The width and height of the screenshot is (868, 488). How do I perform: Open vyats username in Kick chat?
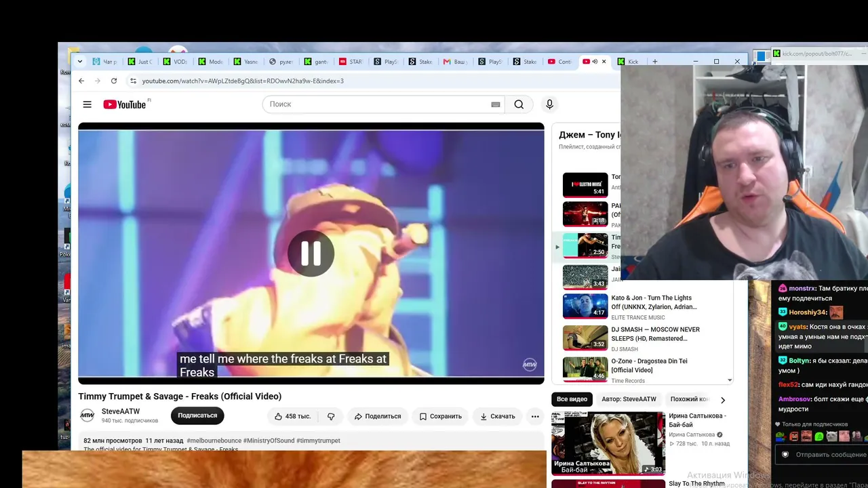797,327
